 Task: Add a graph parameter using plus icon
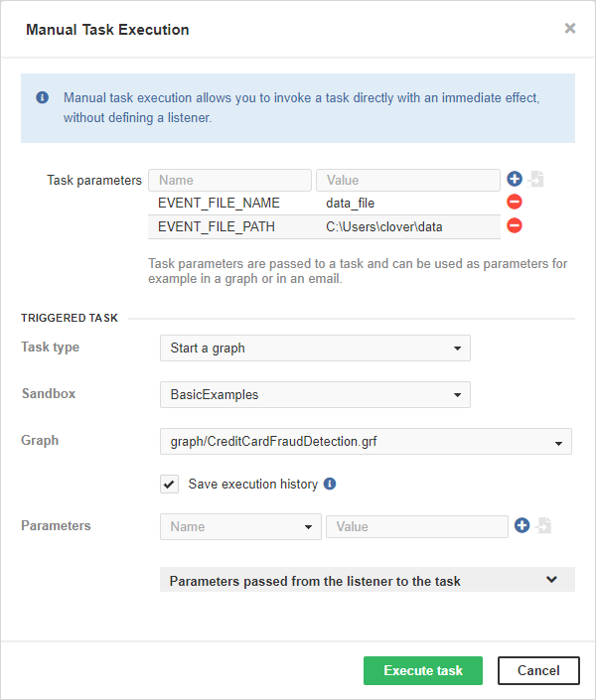(x=522, y=525)
